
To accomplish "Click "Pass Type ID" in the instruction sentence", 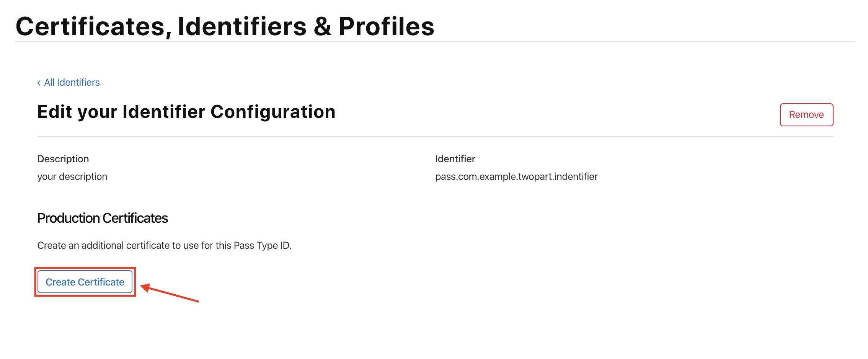I will click(x=262, y=245).
